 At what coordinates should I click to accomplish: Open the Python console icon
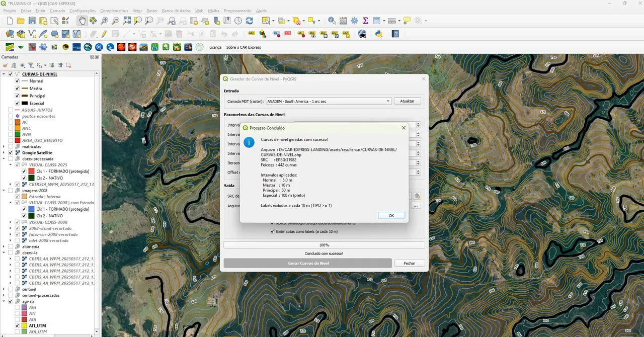[379, 34]
